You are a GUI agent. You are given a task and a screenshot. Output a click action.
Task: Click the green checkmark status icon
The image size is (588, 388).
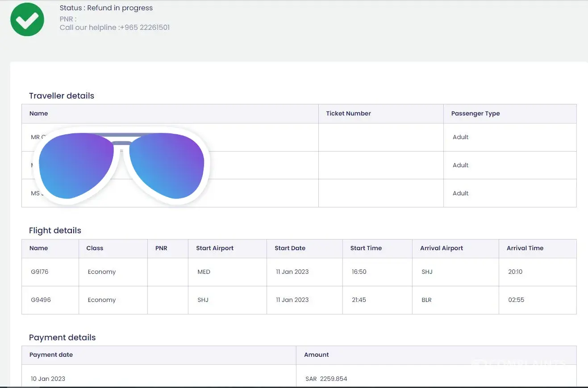click(x=27, y=20)
